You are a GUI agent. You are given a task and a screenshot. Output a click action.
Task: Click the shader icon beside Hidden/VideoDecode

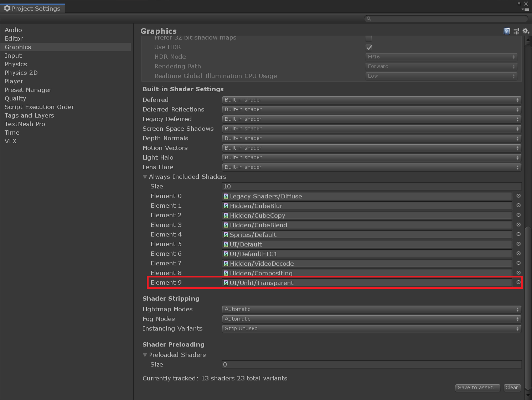tap(226, 263)
